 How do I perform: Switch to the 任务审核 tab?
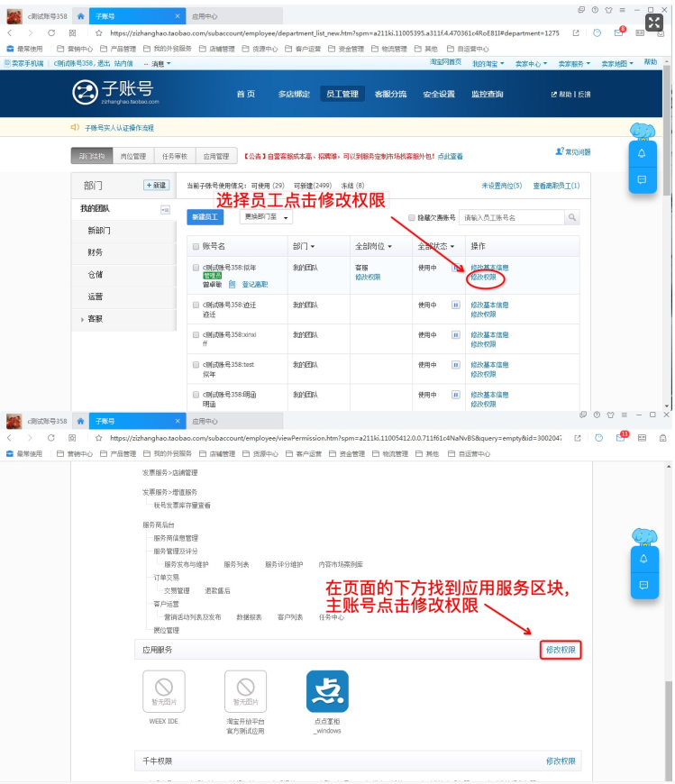(x=175, y=156)
